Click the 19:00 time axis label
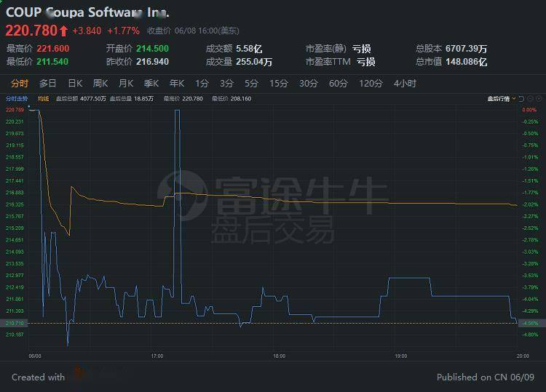The height and width of the screenshot is (392, 546). (x=401, y=356)
